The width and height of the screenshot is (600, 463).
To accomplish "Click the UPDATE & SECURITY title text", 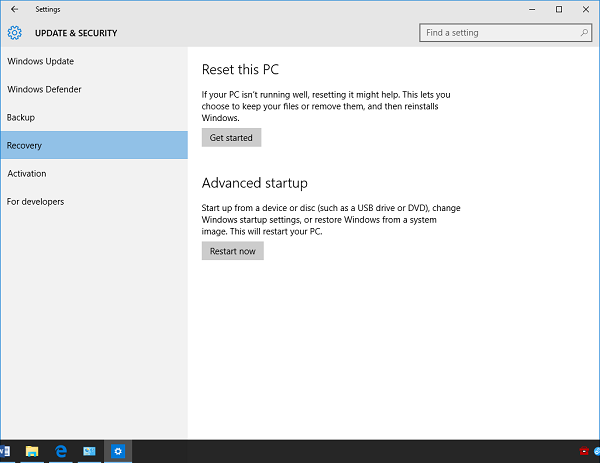I will 76,33.
